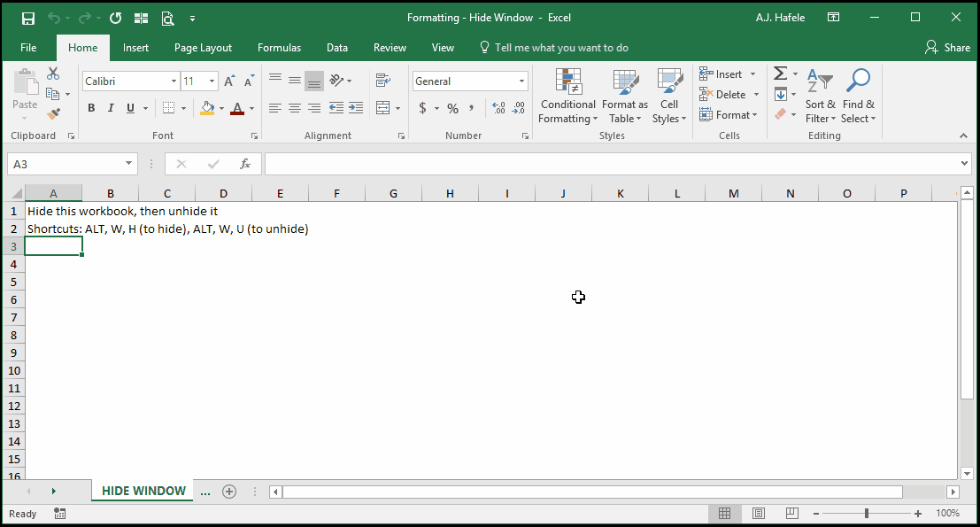
Task: Toggle Middle Align button
Action: (295, 80)
